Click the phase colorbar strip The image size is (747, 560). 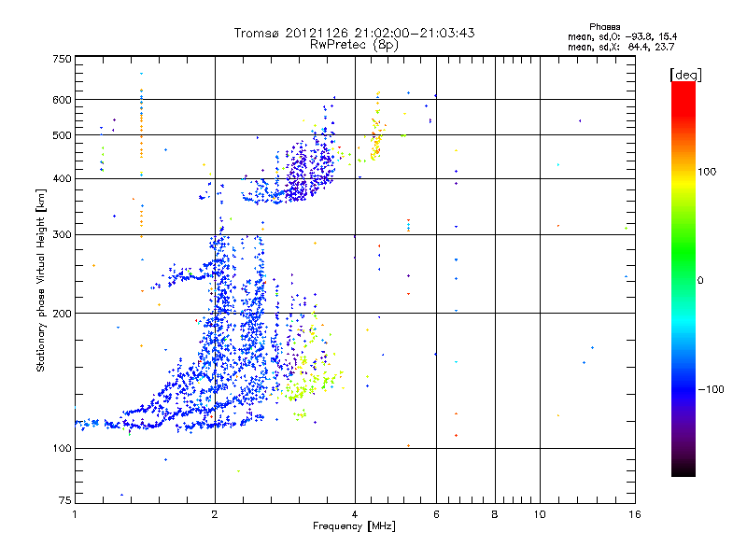click(684, 279)
